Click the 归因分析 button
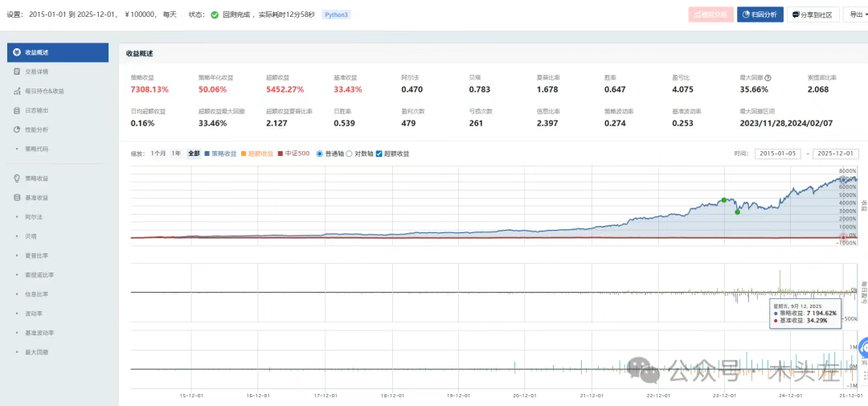 [x=759, y=14]
